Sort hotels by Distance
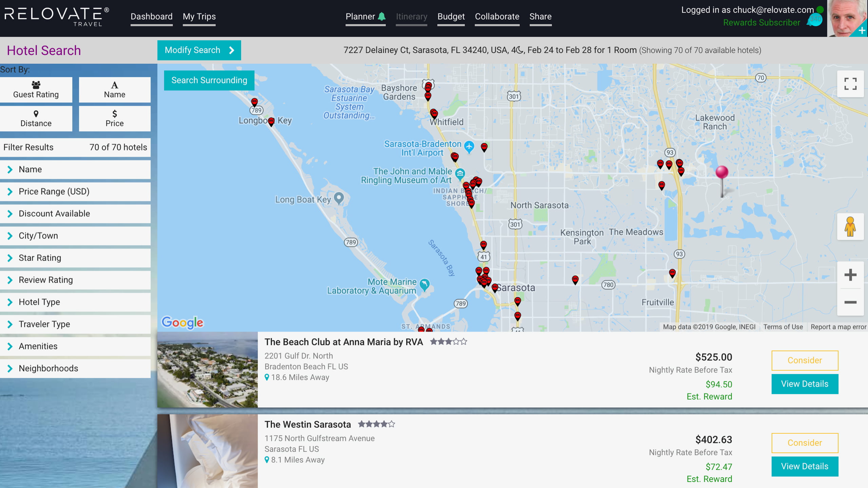The image size is (868, 488). click(36, 118)
